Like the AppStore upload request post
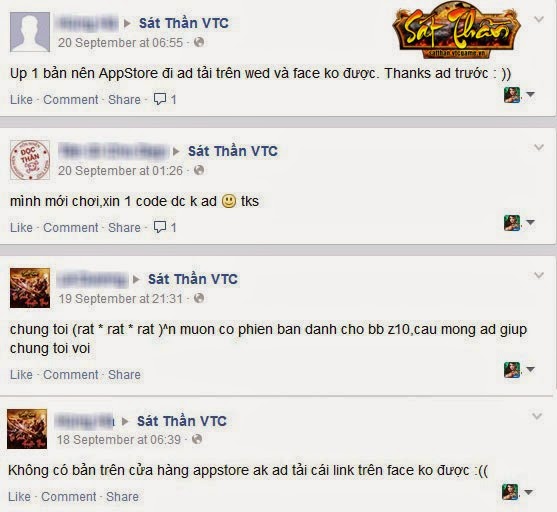This screenshot has width=557, height=512. (x=21, y=99)
